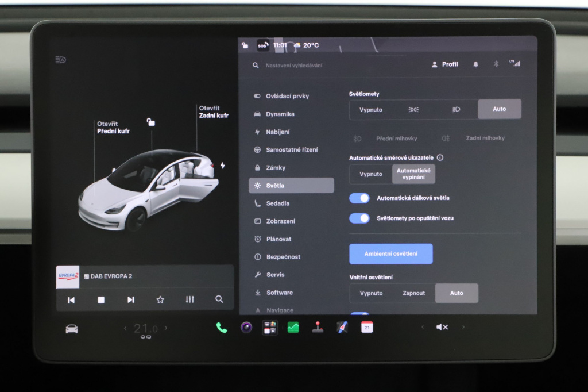
Task: Tap the weather 20°C indicator
Action: point(306,45)
